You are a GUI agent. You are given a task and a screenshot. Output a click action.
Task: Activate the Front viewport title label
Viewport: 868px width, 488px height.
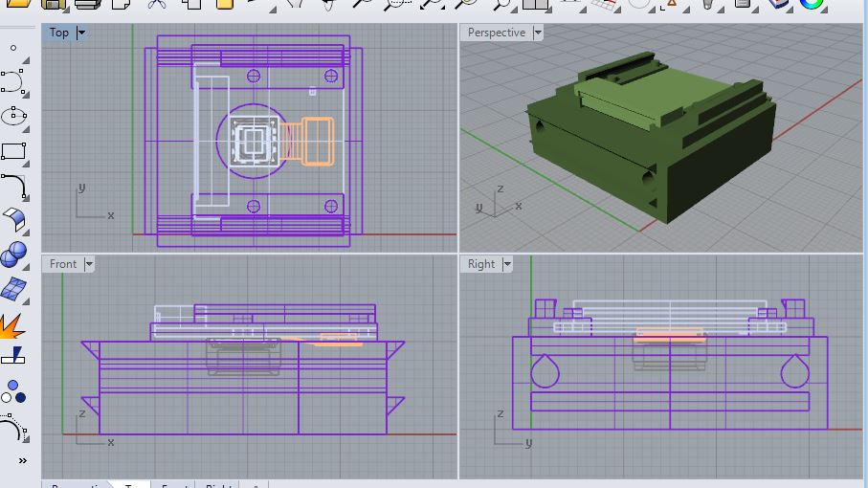pos(63,264)
